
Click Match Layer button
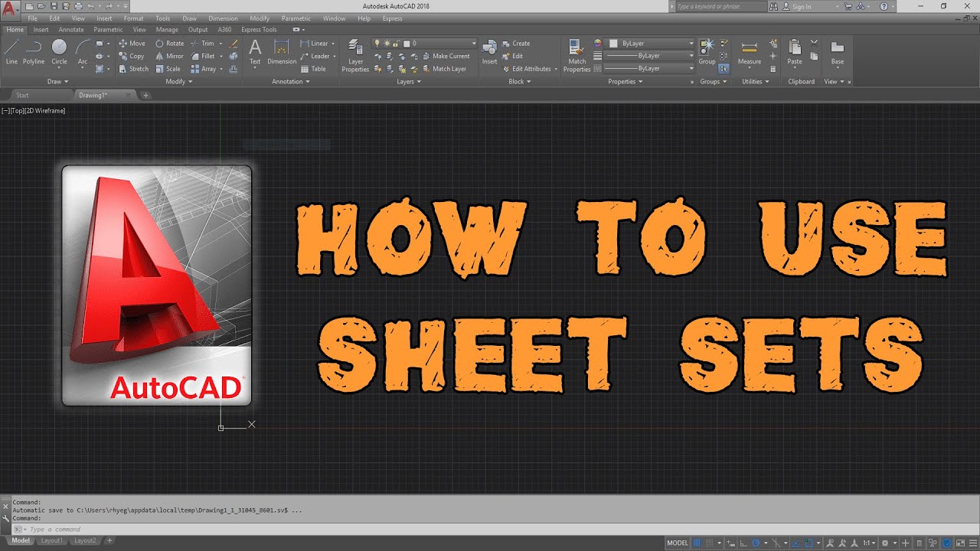(444, 69)
